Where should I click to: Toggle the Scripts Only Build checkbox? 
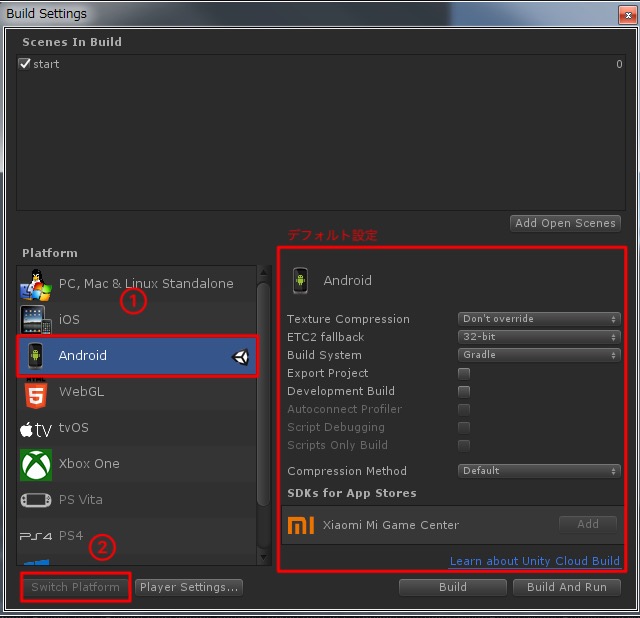tap(464, 445)
